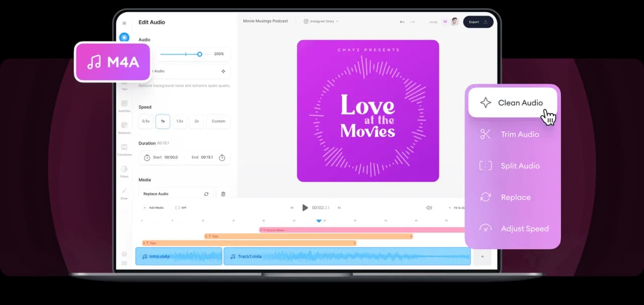
Task: Mute playback via the speaker icon
Action: click(x=429, y=207)
